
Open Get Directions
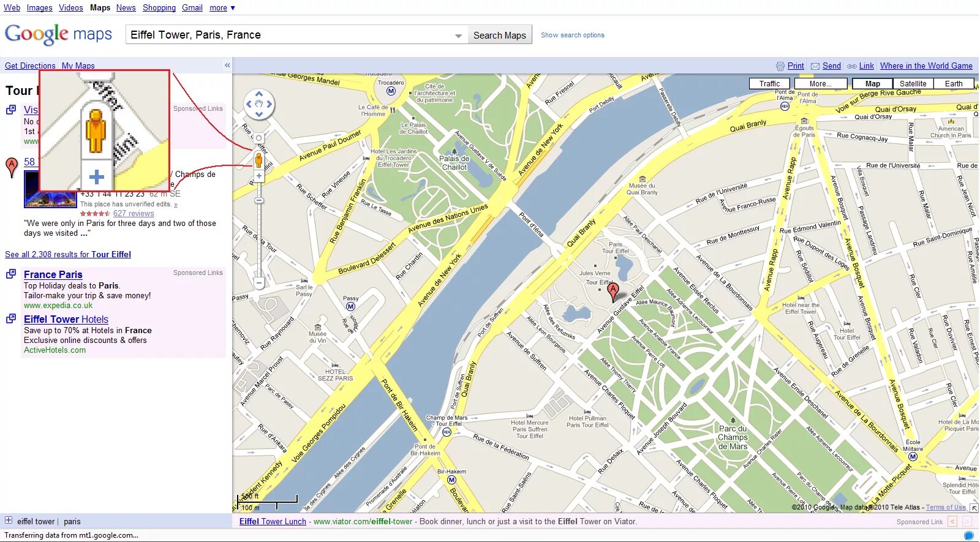click(30, 66)
